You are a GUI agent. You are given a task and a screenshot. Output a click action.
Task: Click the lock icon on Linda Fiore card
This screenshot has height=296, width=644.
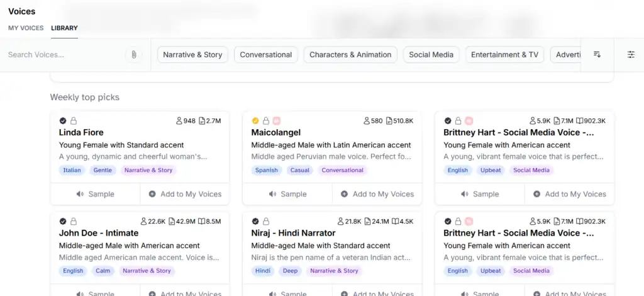tap(74, 121)
